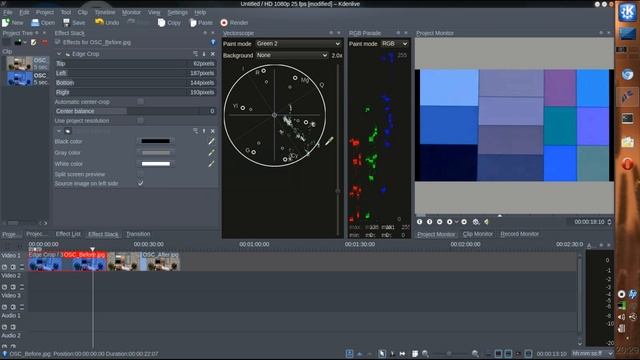This screenshot has height=360, width=640.
Task: Enable Automatic center-crop checkbox
Action: pos(140,102)
